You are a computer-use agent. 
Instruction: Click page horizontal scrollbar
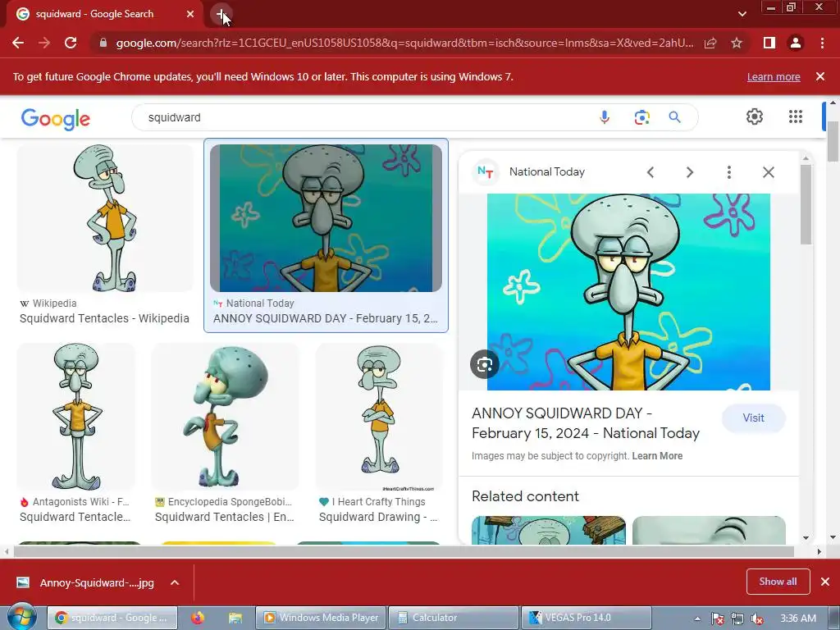coord(404,551)
